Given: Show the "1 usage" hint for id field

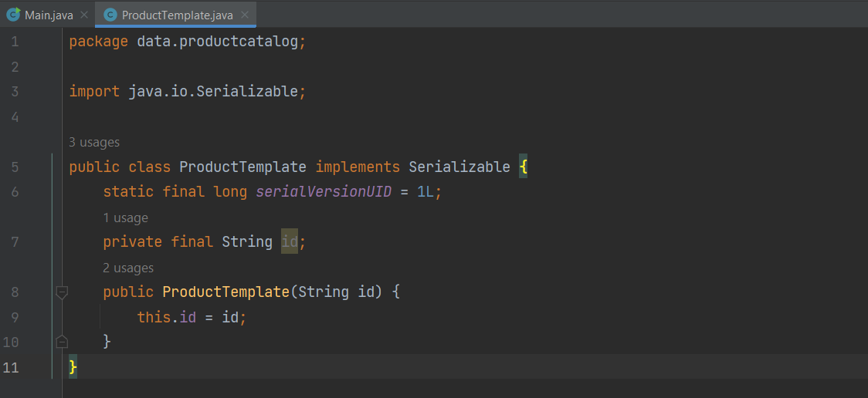Looking at the screenshot, I should 125,218.
